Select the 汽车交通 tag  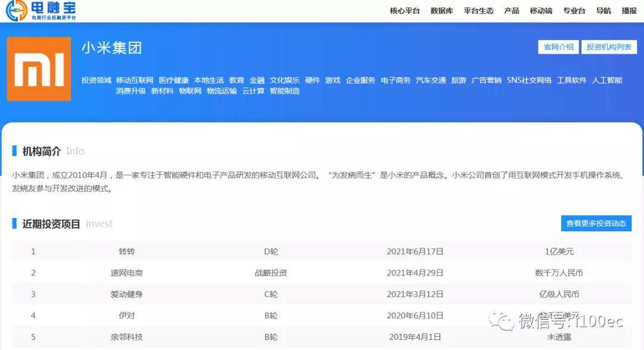(431, 80)
